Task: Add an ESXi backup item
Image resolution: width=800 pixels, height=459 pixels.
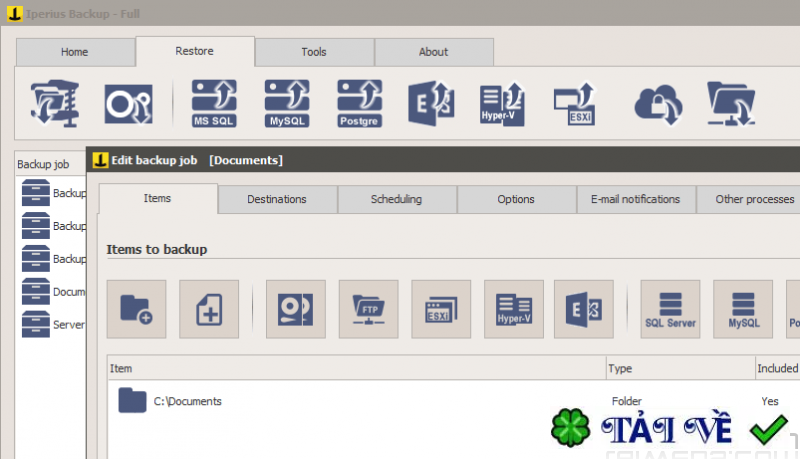Action: click(x=441, y=309)
